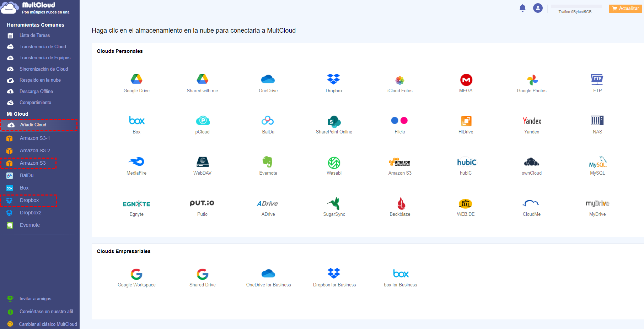Add Backblaze storage
The width and height of the screenshot is (644, 329).
pos(400,207)
